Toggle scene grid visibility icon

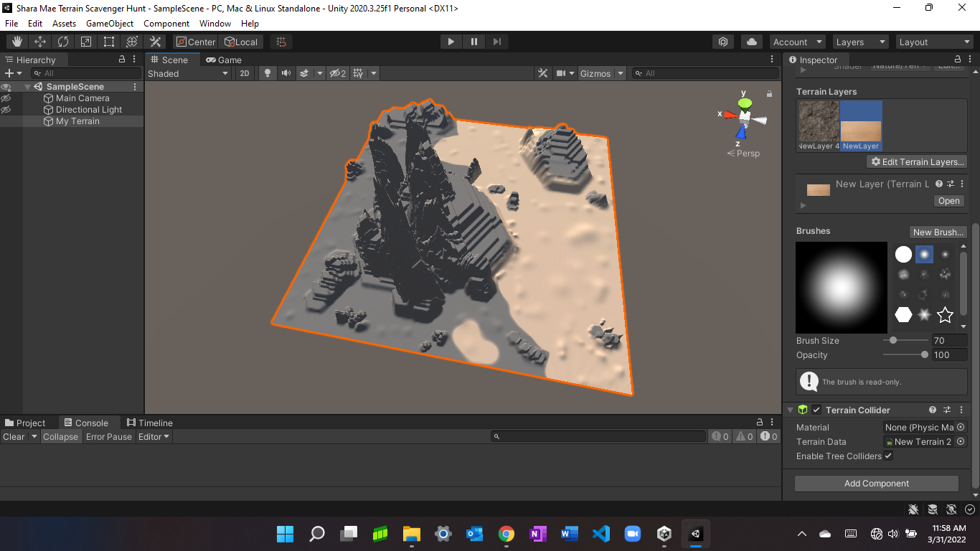358,73
